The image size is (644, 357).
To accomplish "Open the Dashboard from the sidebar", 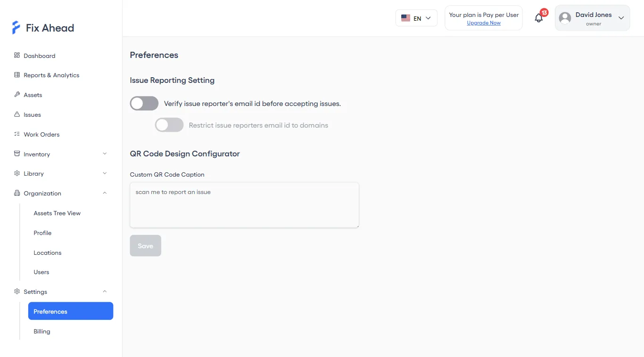I will (x=38, y=56).
